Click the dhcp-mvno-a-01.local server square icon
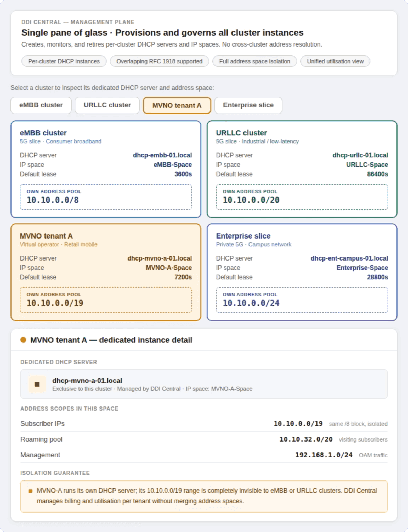The image size is (408, 532). [37, 384]
